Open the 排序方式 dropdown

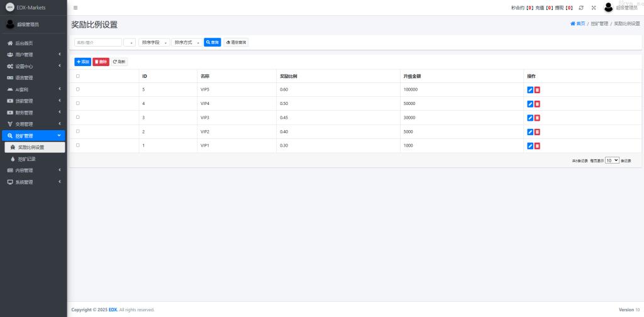point(187,43)
